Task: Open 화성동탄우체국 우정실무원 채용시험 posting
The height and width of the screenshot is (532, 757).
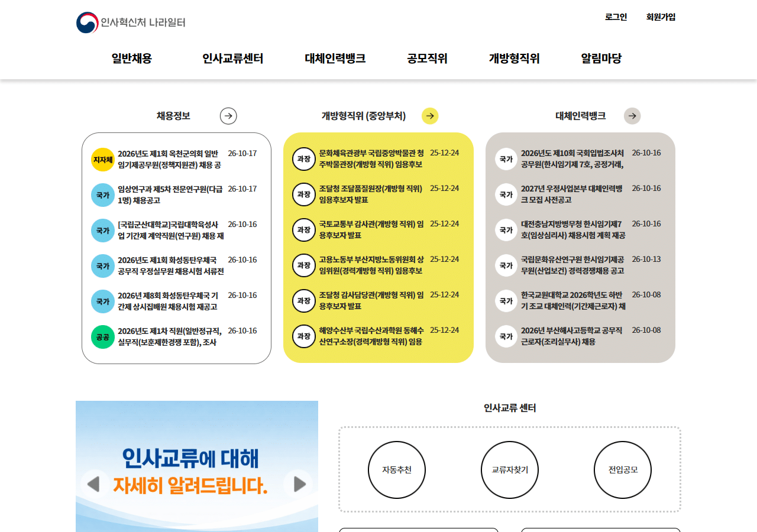Action: 171,265
